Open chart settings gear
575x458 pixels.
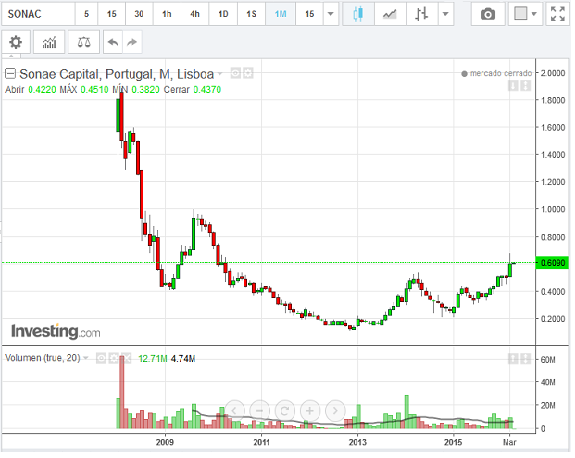15,42
